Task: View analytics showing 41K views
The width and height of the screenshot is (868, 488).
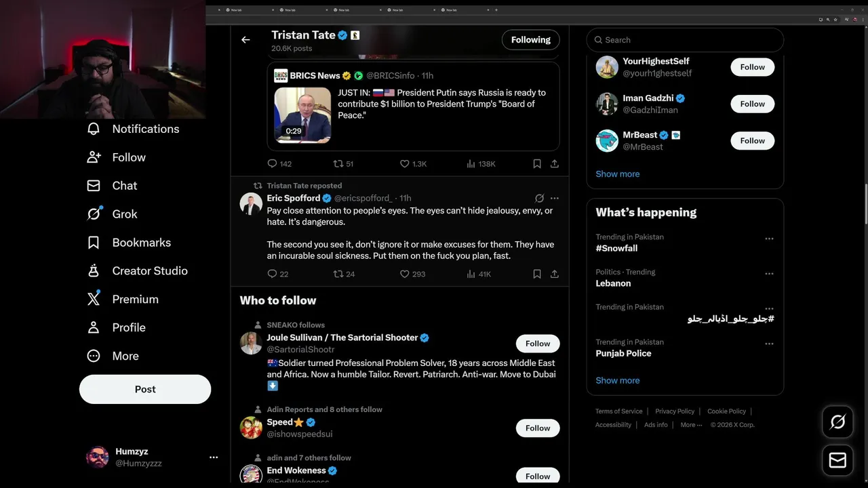Action: pos(479,274)
